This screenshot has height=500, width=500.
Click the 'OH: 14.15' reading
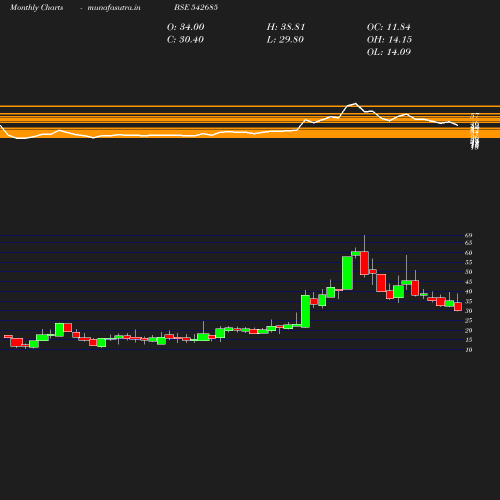pyautogui.click(x=389, y=40)
